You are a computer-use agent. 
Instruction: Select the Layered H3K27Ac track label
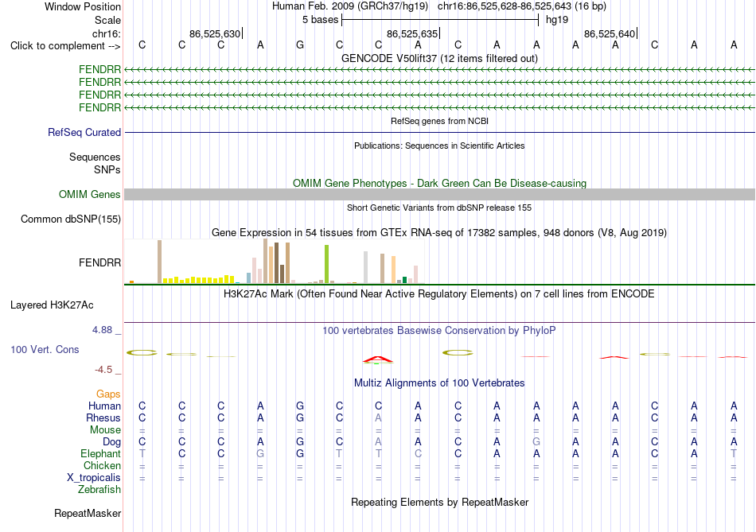pyautogui.click(x=52, y=305)
